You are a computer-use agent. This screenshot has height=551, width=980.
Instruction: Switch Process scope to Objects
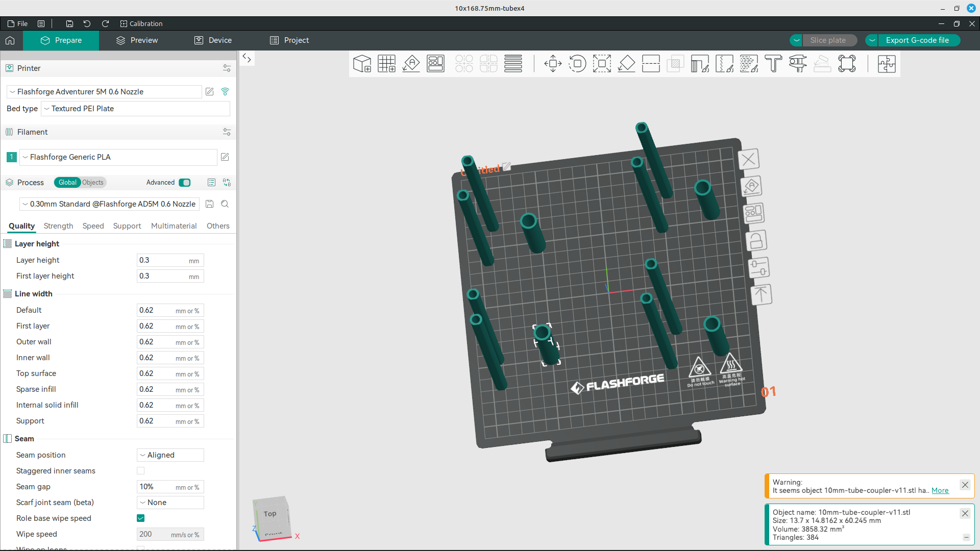93,183
